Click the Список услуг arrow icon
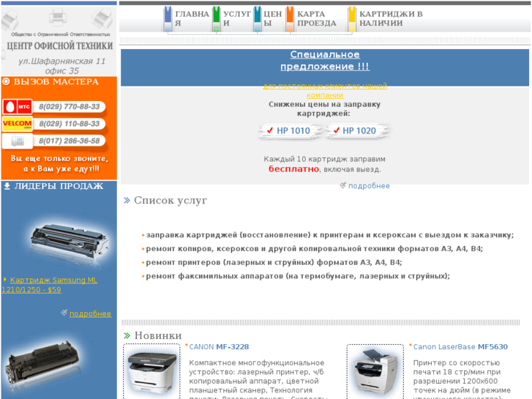Image resolution: width=532 pixels, height=399 pixels. coord(127,201)
